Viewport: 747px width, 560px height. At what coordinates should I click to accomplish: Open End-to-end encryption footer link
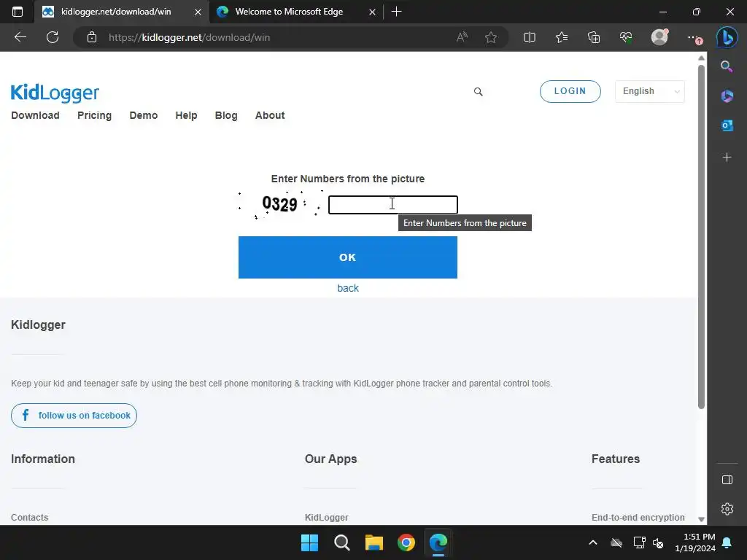click(638, 517)
